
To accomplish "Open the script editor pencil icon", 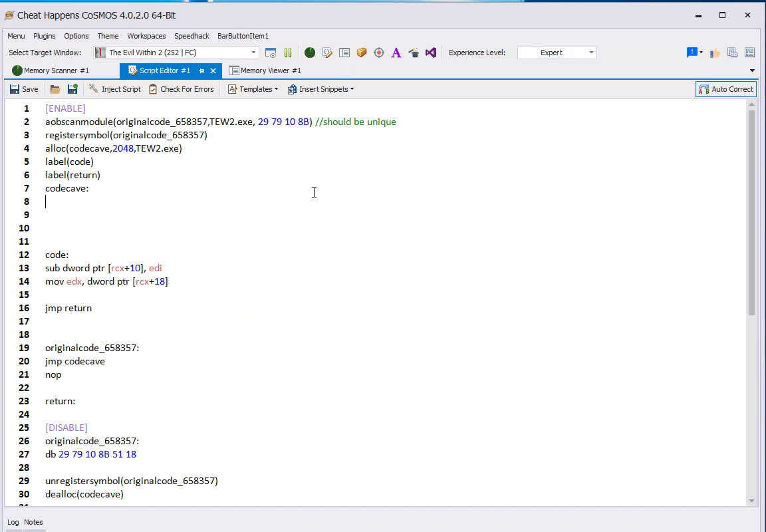I will (x=327, y=53).
